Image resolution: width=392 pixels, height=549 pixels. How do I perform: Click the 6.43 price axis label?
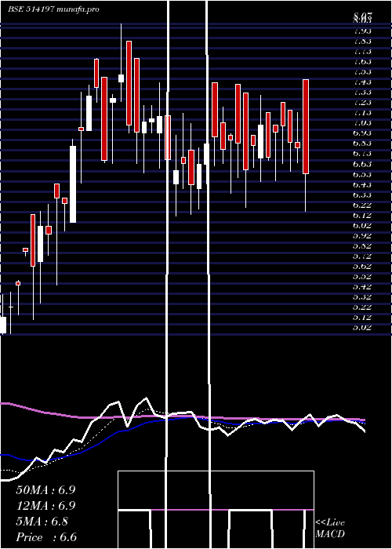pyautogui.click(x=362, y=184)
